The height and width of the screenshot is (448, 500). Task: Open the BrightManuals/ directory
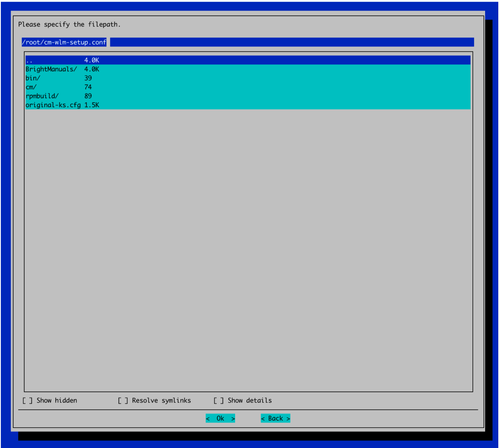248,69
